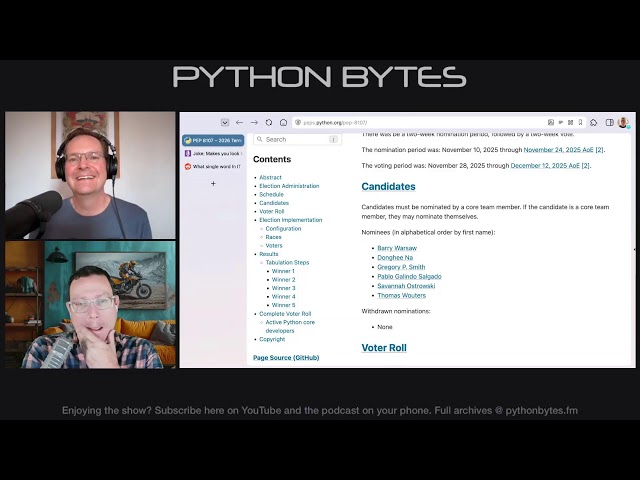Open Thomas Wouters nominee link

(x=402, y=296)
